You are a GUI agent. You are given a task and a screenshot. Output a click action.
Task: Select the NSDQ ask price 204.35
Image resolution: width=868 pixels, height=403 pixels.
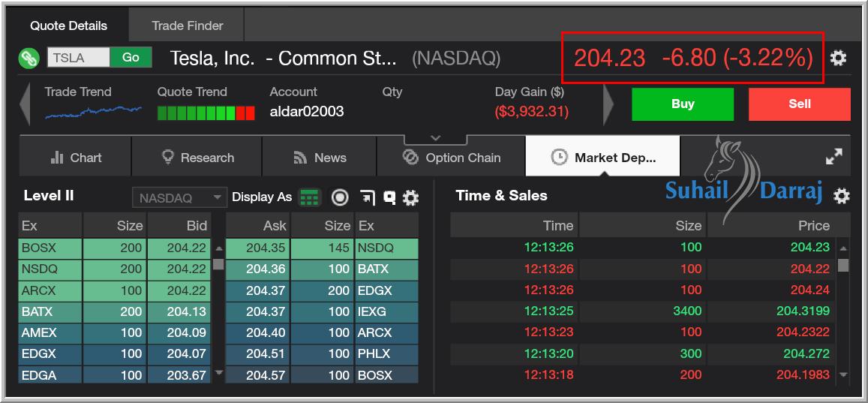[x=257, y=248]
